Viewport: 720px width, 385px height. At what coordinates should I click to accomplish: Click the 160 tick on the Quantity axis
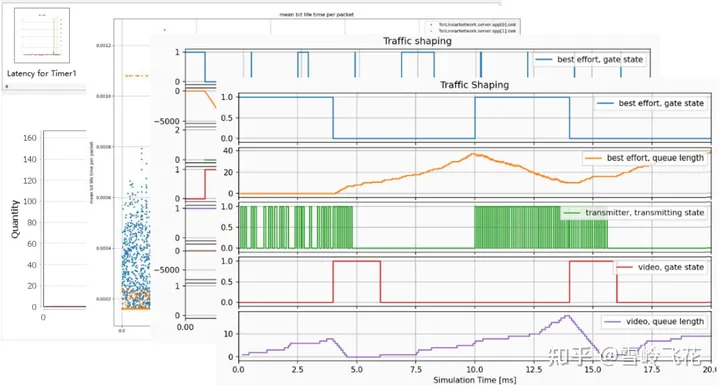point(30,138)
